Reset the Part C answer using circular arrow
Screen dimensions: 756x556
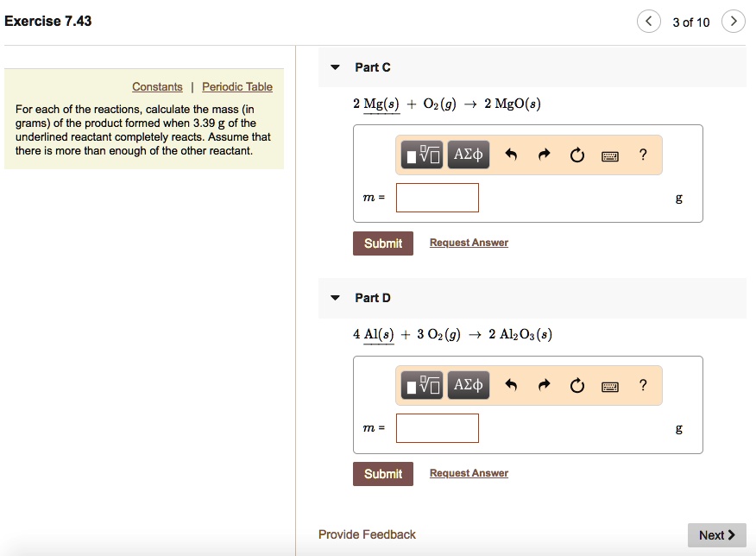coord(577,155)
